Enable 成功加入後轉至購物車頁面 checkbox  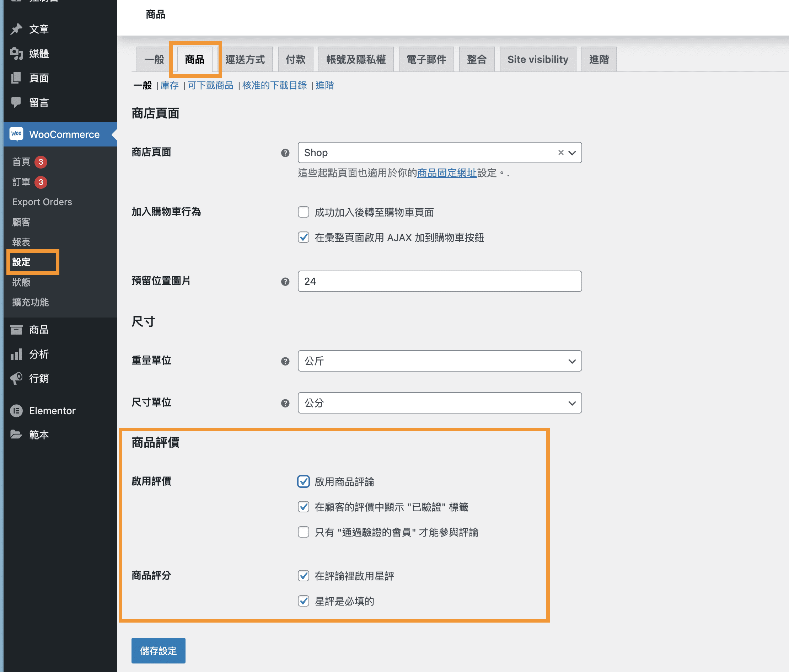tap(304, 212)
